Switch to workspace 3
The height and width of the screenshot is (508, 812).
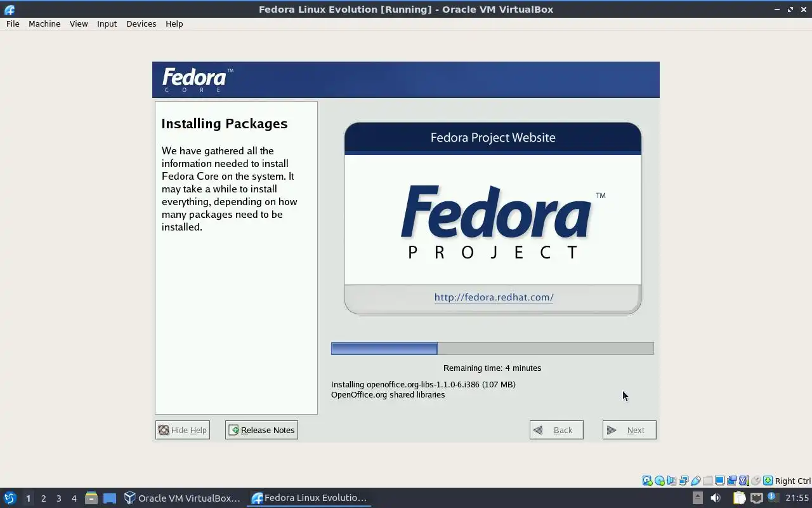58,498
